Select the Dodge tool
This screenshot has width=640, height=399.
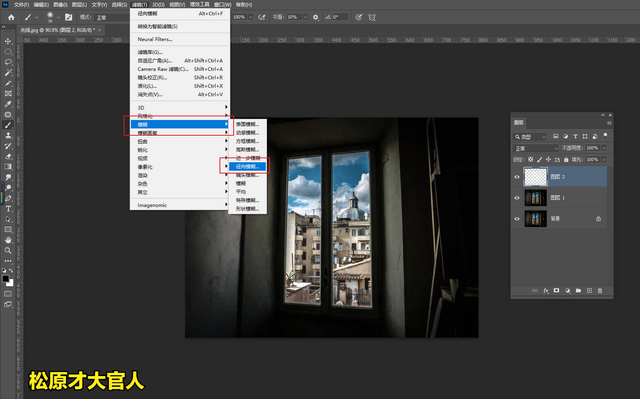coord(8,188)
